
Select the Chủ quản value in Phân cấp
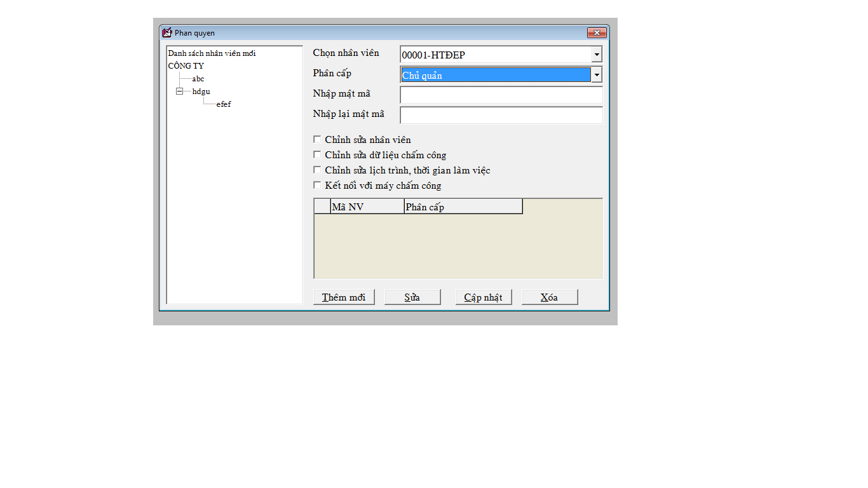496,75
